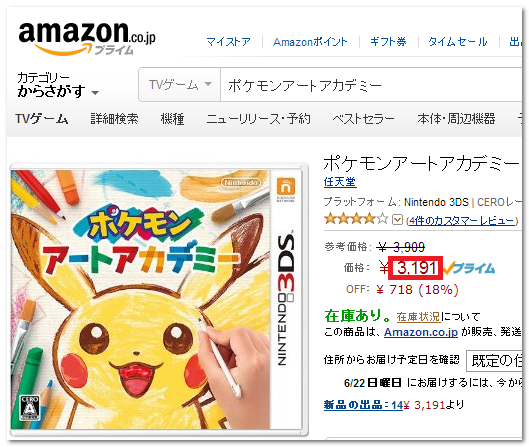Open ニューリリース・予約 tab

point(258,119)
